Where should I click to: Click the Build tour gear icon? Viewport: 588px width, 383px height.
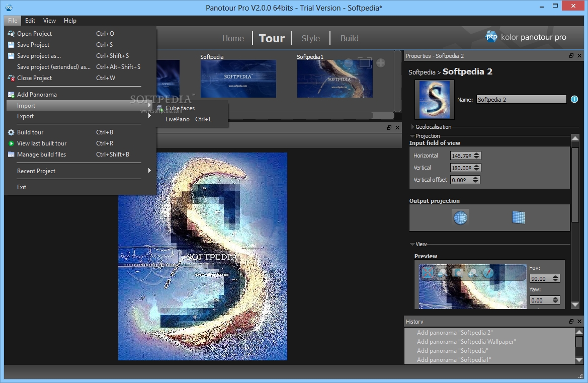11,132
